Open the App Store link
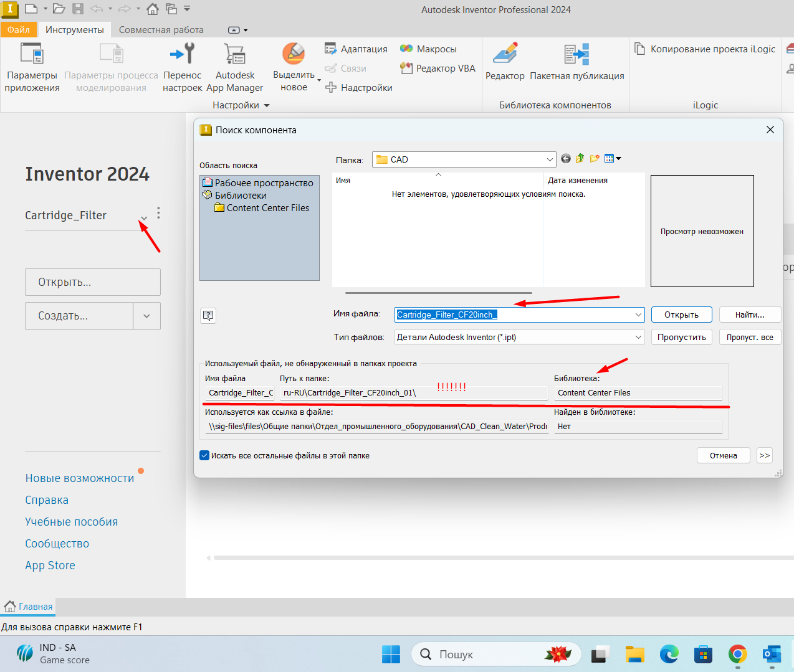794x672 pixels. pos(50,566)
